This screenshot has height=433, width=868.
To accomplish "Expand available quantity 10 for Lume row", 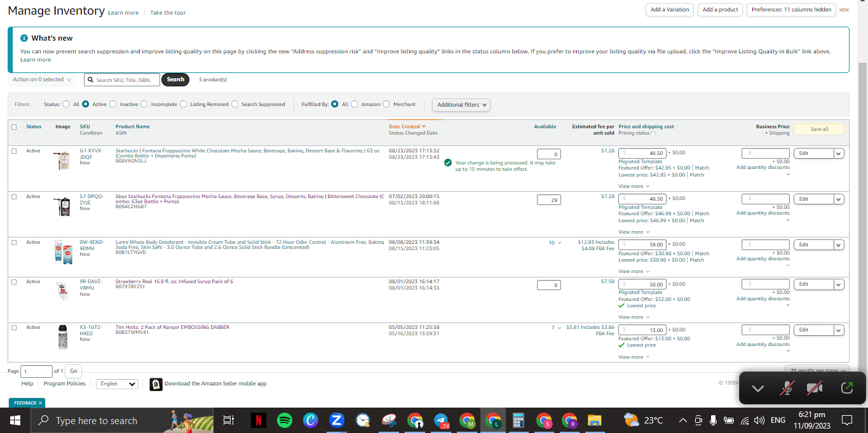I will pyautogui.click(x=555, y=243).
